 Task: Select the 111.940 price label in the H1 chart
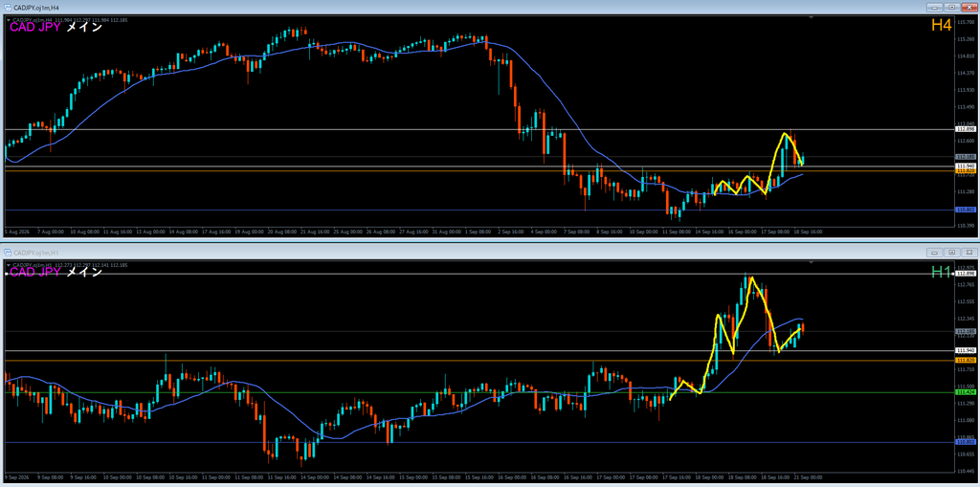(x=965, y=351)
